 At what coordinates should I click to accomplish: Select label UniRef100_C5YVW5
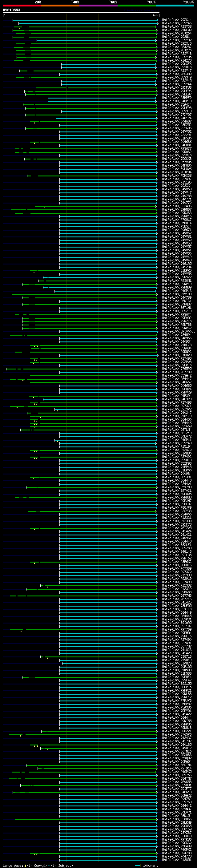click(176, 162)
